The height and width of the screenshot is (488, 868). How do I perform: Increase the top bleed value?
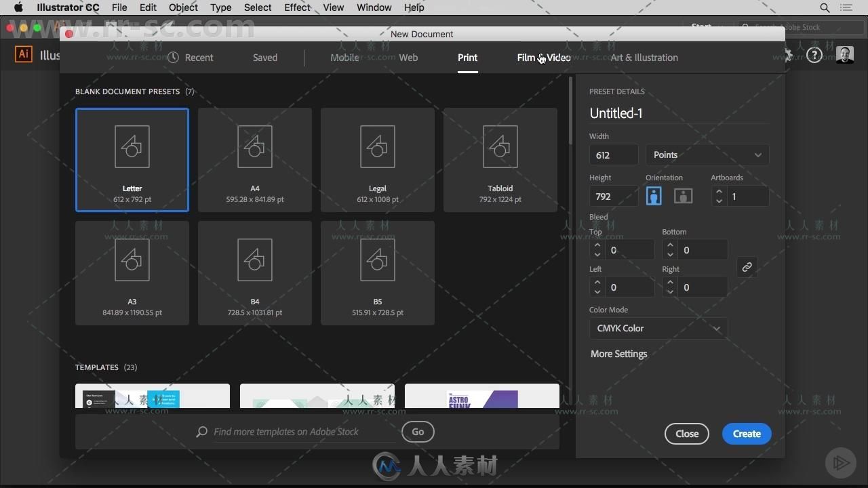tap(597, 245)
